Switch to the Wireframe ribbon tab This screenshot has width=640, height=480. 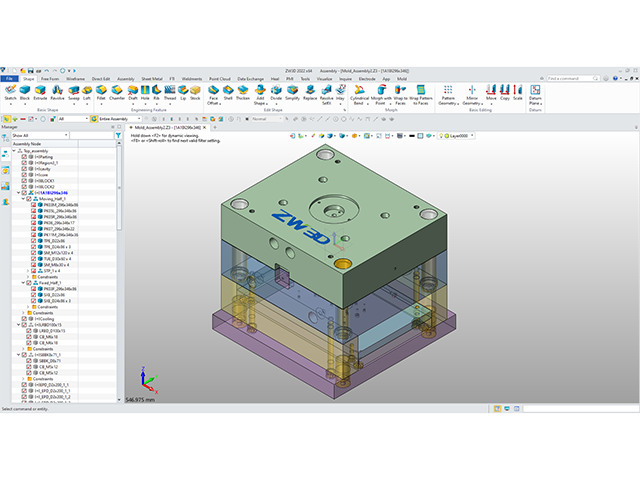[76, 79]
